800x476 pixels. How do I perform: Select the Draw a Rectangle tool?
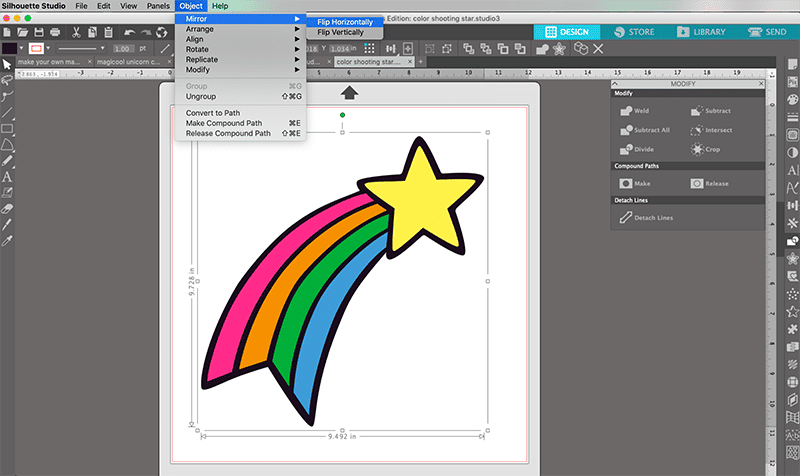pyautogui.click(x=7, y=129)
